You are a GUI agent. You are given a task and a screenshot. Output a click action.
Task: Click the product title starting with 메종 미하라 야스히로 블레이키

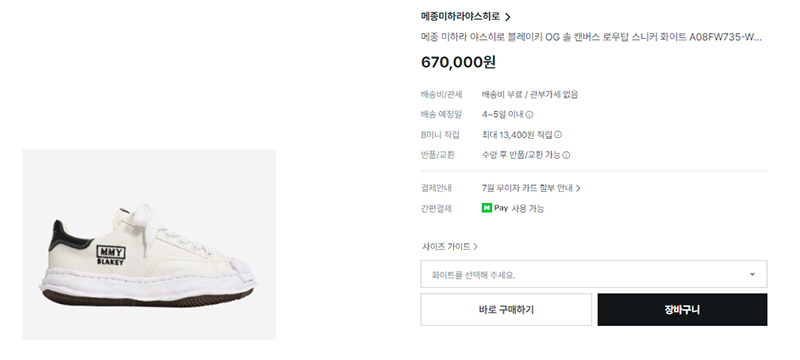(591, 37)
